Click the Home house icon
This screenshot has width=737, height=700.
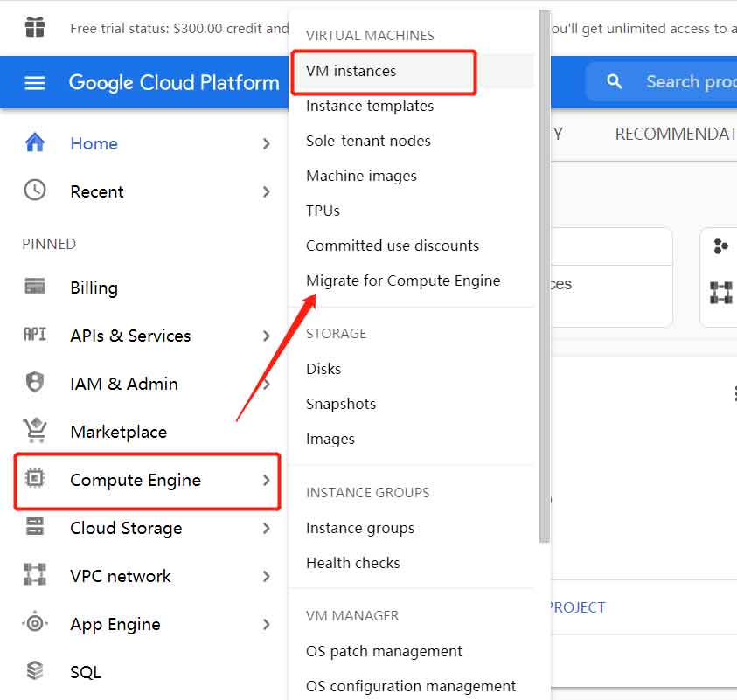[35, 142]
